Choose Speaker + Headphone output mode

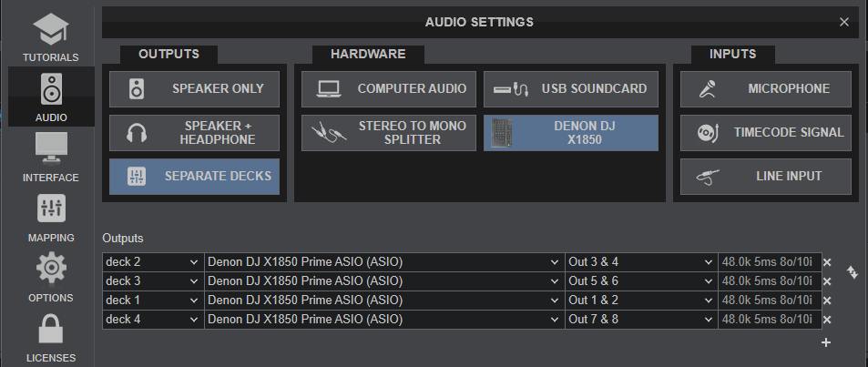tap(195, 133)
